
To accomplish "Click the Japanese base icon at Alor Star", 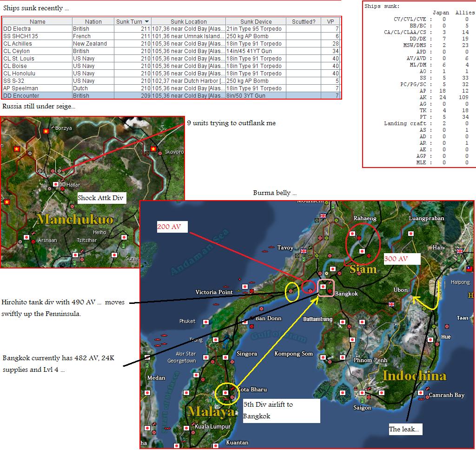I will tap(206, 357).
